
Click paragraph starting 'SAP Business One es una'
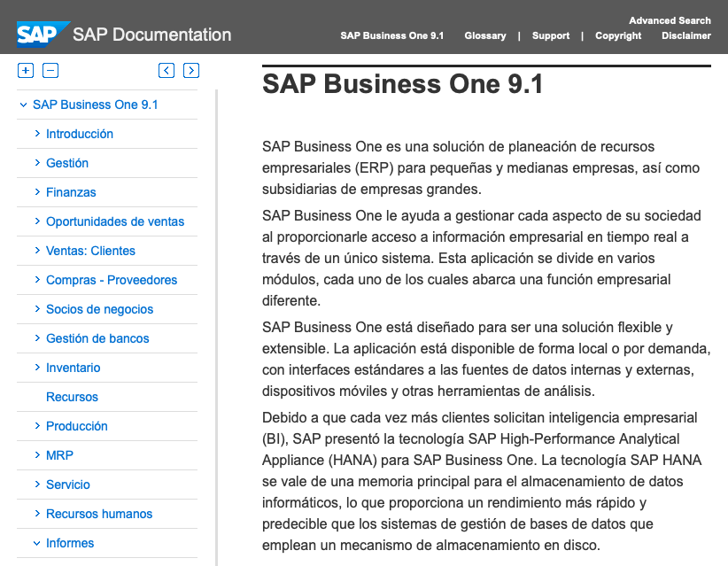click(x=481, y=167)
